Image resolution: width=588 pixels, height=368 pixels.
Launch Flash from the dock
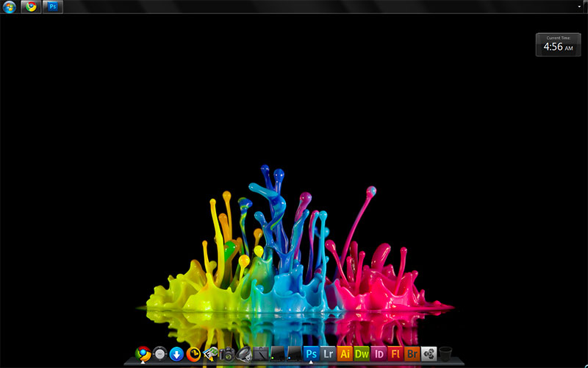(x=395, y=354)
